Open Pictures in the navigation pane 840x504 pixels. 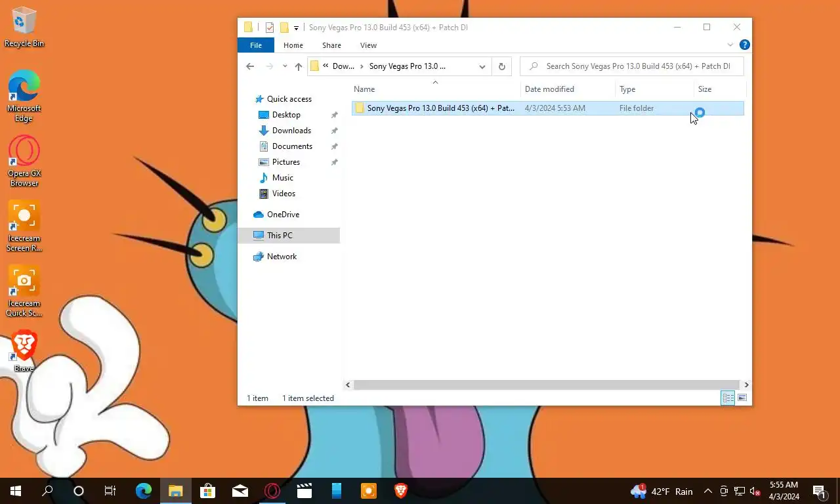(x=286, y=162)
